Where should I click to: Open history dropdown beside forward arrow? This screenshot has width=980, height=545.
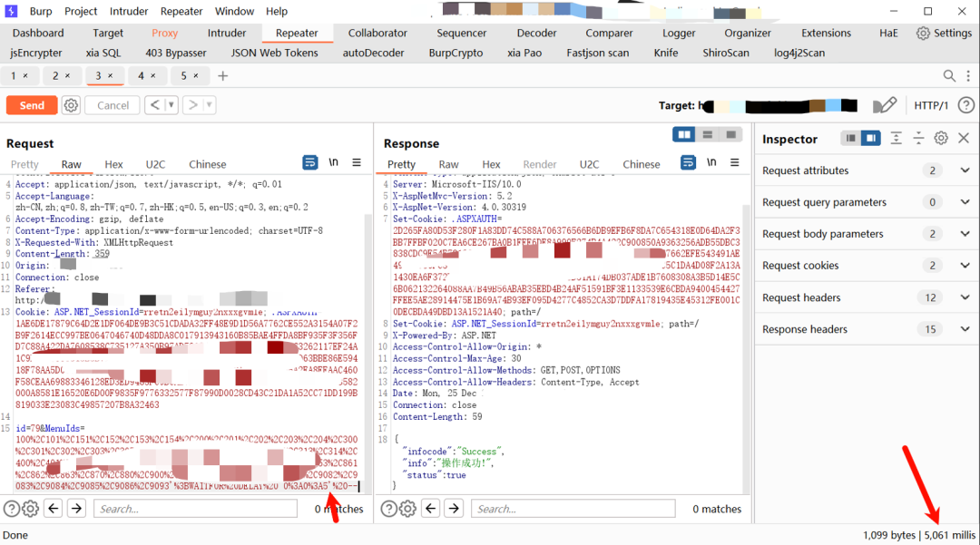(x=210, y=105)
